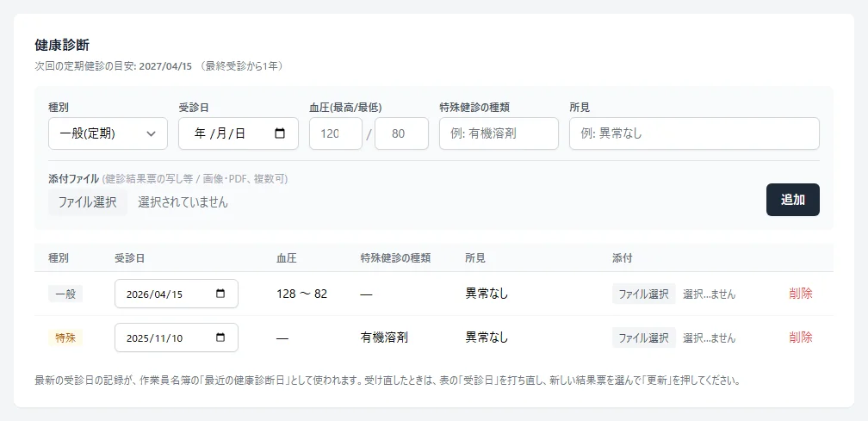Image resolution: width=868 pixels, height=421 pixels.
Task: Click 異常なし in the 特殊 row
Action: (x=487, y=337)
